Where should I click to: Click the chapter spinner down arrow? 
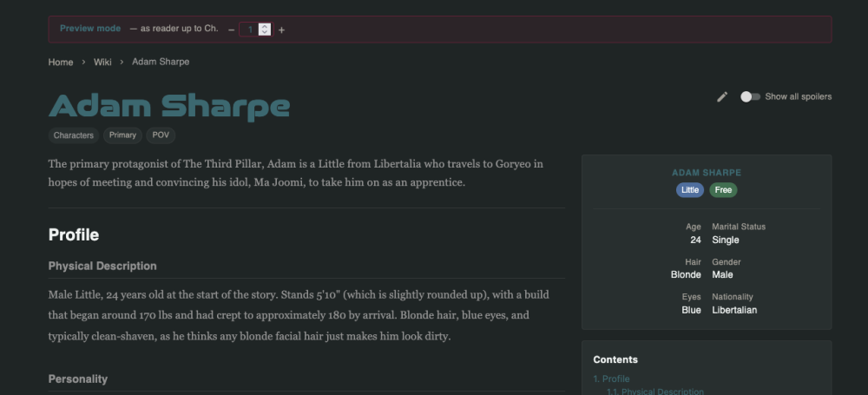pos(265,33)
